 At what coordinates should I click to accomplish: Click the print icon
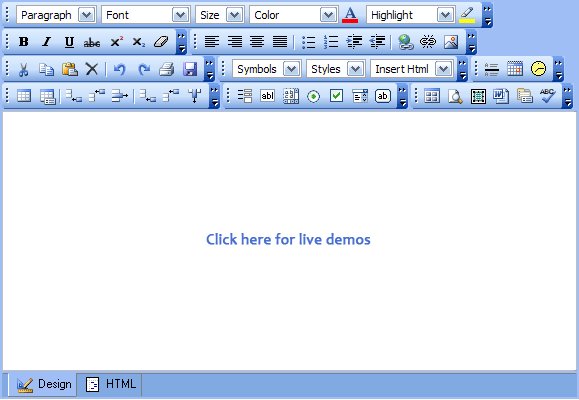point(167,69)
